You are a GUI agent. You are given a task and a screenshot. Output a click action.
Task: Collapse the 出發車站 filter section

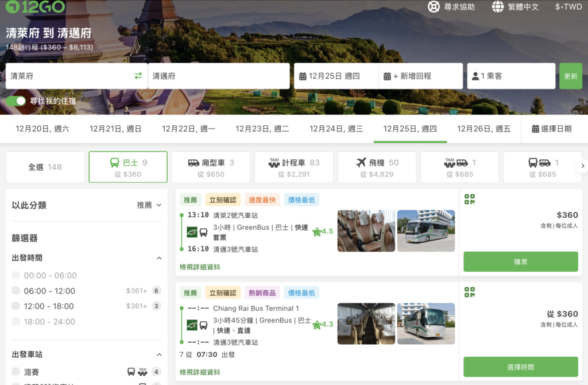[x=159, y=355]
